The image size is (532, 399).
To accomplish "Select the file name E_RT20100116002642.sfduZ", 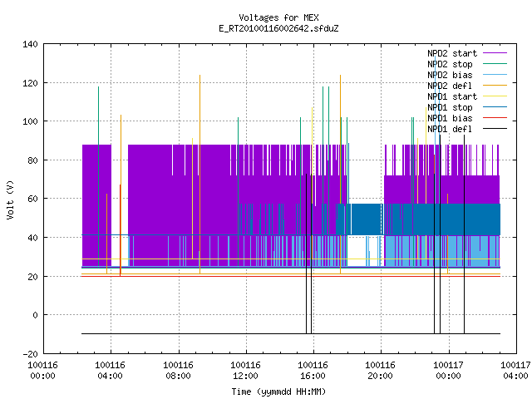I will (278, 28).
